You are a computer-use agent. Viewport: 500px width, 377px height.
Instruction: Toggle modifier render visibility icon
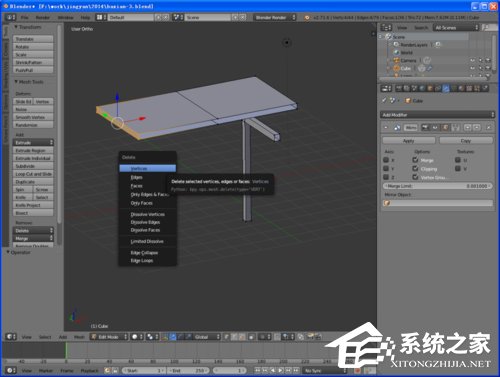coord(425,127)
